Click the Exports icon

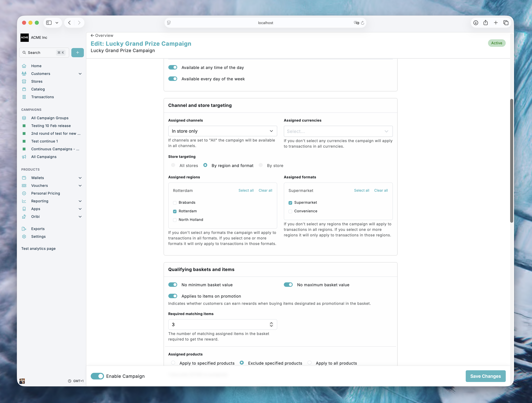tap(24, 229)
